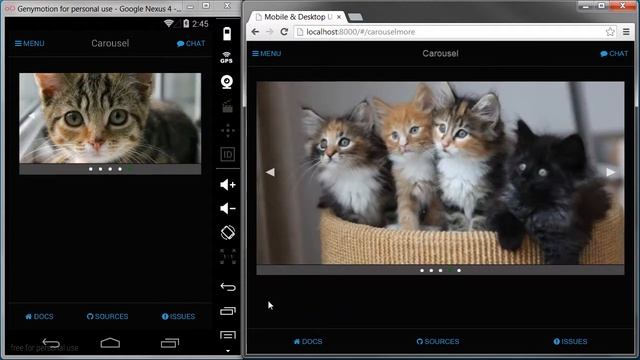Tap Android back button in emulator navigation bar
640x360 pixels.
[x=51, y=343]
